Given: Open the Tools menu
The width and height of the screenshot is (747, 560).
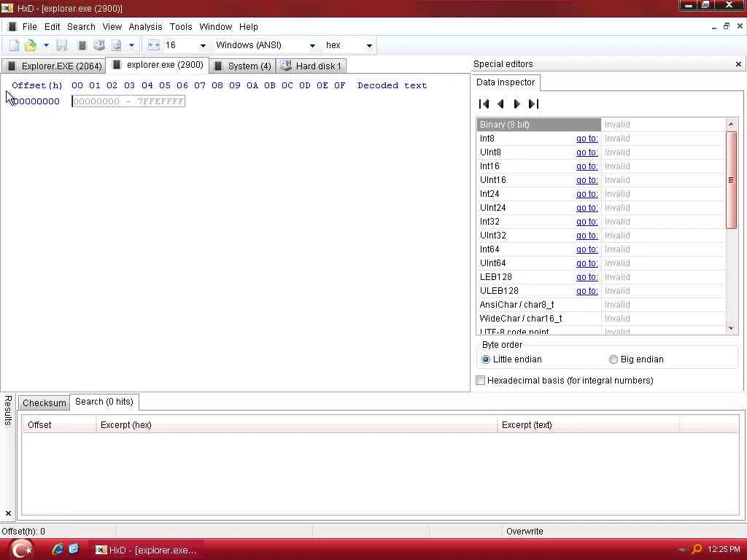Looking at the screenshot, I should 181,27.
